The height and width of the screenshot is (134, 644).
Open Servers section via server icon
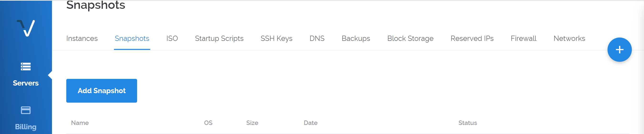[26, 67]
